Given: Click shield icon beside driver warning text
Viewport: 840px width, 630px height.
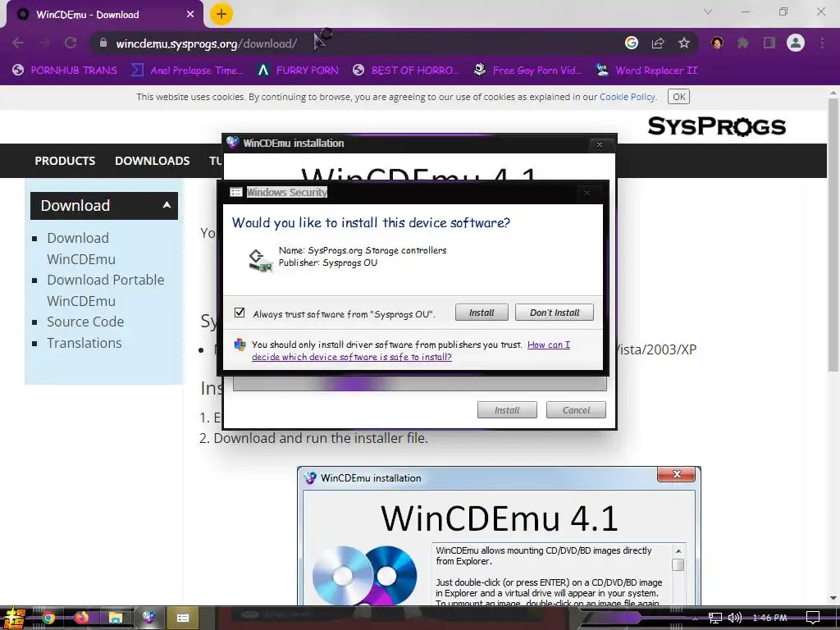Looking at the screenshot, I should [x=240, y=345].
